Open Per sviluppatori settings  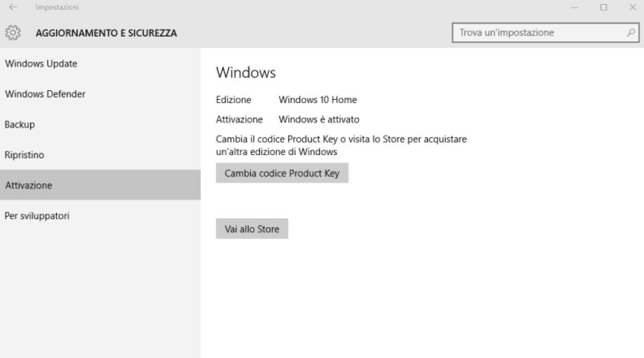[36, 216]
